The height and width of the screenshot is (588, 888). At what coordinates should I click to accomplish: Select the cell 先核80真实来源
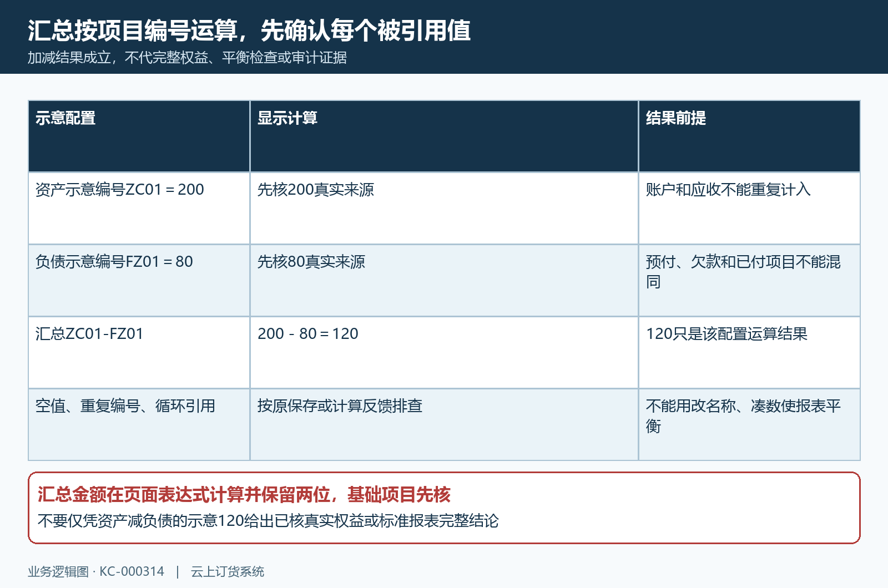[444, 281]
